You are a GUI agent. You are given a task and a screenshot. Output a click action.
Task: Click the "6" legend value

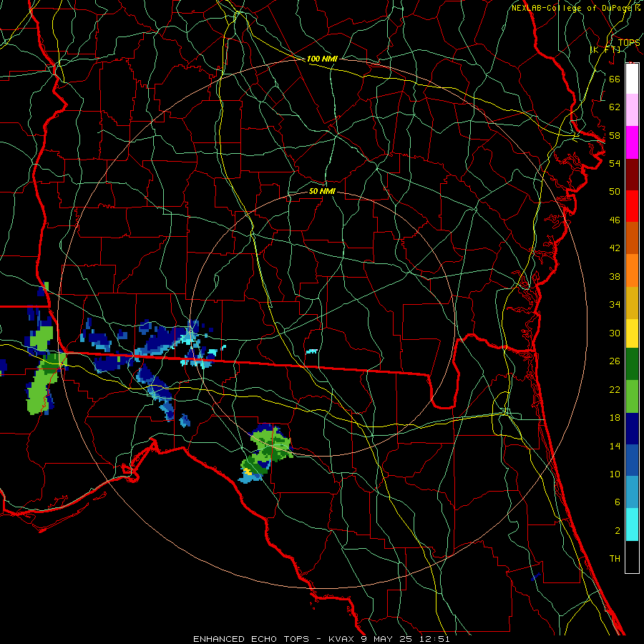click(617, 502)
